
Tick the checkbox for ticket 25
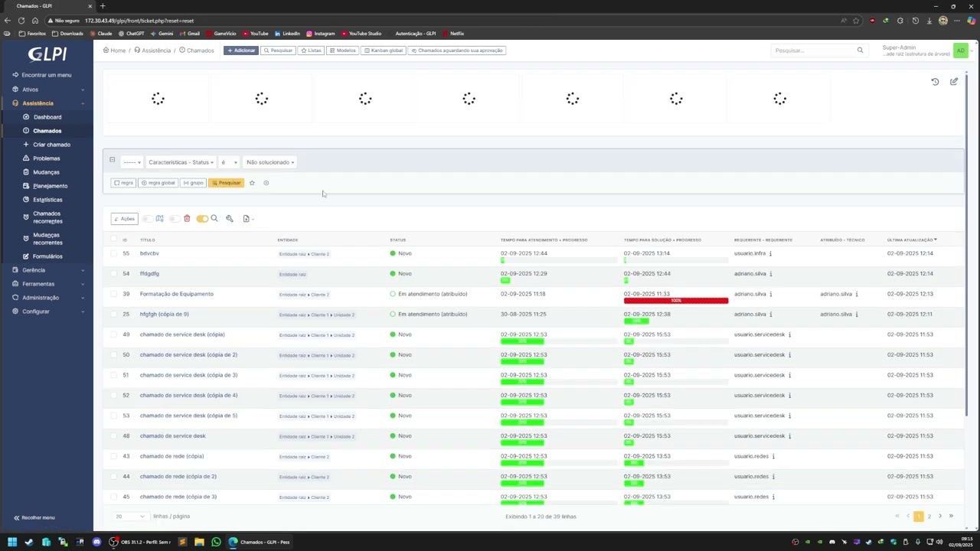(x=114, y=314)
